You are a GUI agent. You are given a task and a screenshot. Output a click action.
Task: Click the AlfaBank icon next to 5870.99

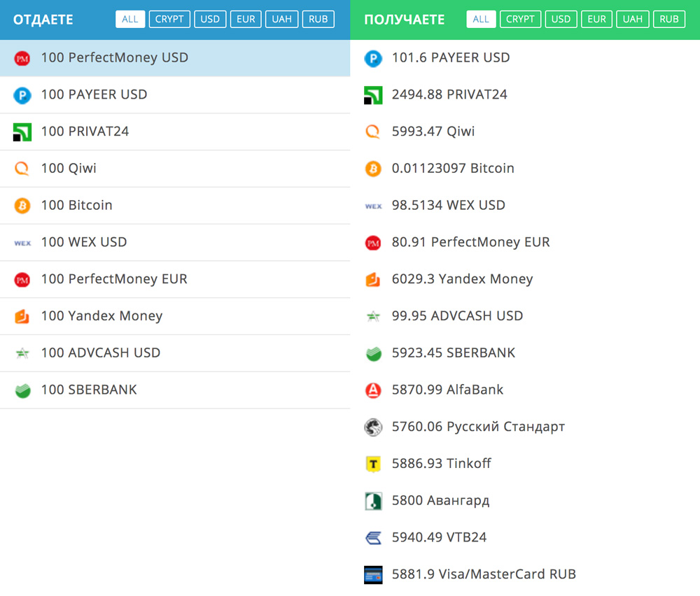(373, 390)
